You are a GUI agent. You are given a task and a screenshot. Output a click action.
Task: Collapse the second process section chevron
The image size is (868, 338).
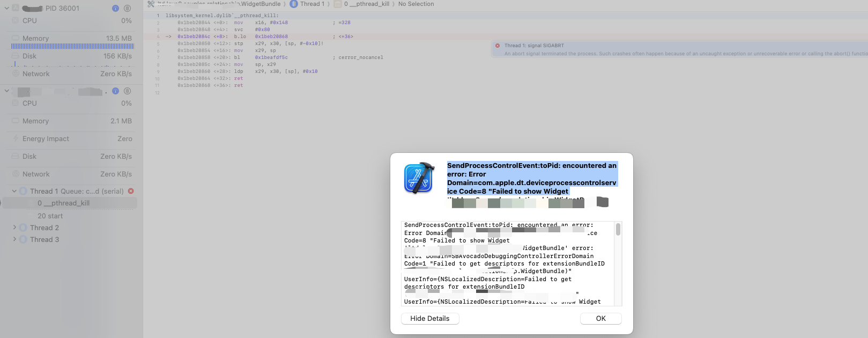[6, 91]
